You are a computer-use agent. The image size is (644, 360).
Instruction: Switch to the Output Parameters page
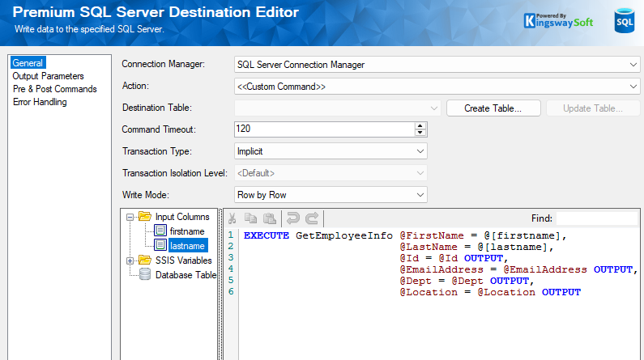pos(48,76)
